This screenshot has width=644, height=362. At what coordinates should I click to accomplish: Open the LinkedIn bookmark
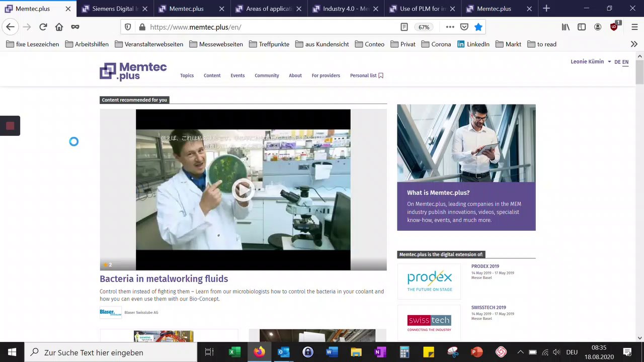(473, 44)
